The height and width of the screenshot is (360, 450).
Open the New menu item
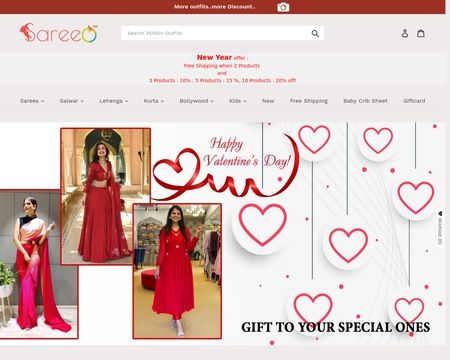268,101
